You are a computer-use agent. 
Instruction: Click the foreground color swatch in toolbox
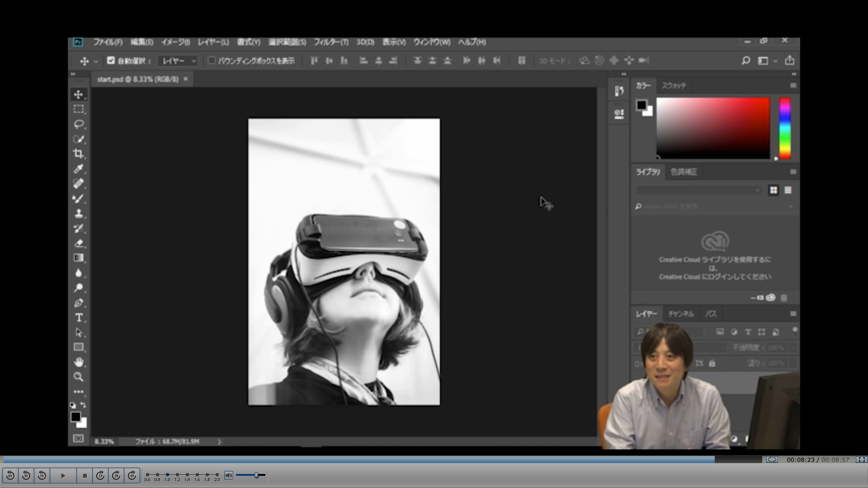coord(75,417)
